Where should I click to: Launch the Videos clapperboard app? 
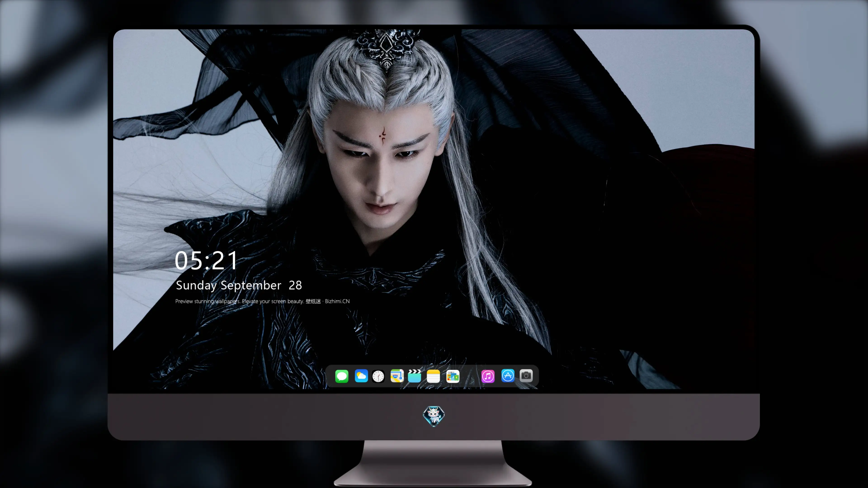[415, 376]
